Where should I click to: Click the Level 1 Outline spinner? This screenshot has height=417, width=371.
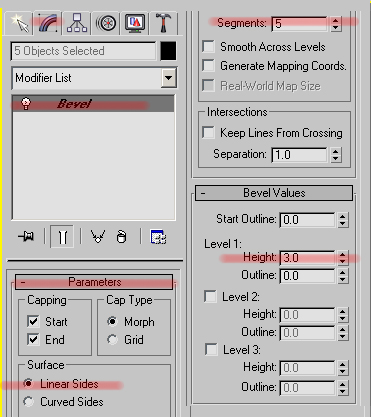[x=343, y=276]
